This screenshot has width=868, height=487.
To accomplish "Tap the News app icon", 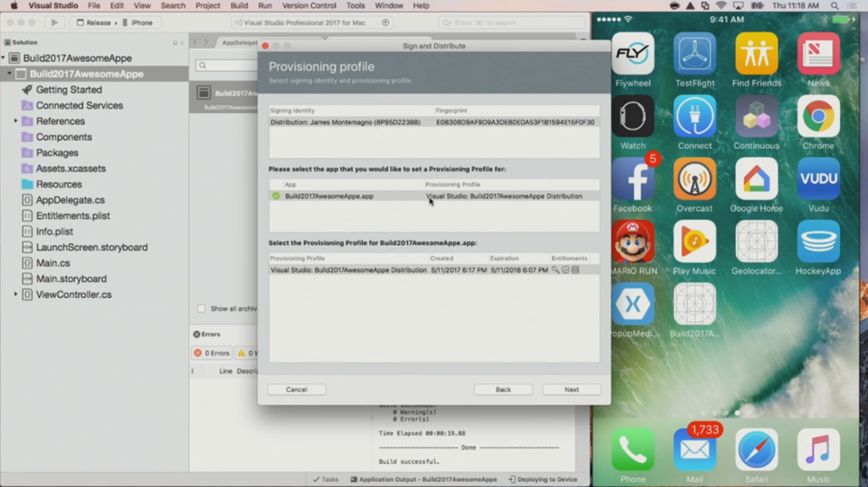I will click(x=818, y=53).
